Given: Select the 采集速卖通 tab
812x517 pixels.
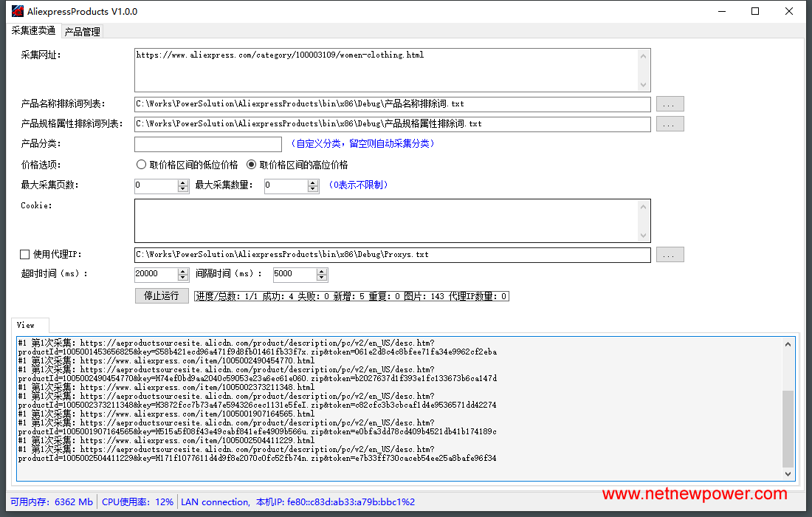Looking at the screenshot, I should (x=33, y=31).
